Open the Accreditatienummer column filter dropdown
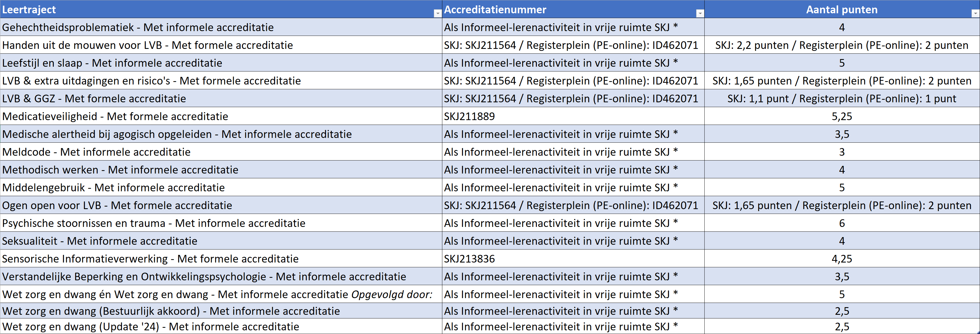980x334 pixels. 700,13
